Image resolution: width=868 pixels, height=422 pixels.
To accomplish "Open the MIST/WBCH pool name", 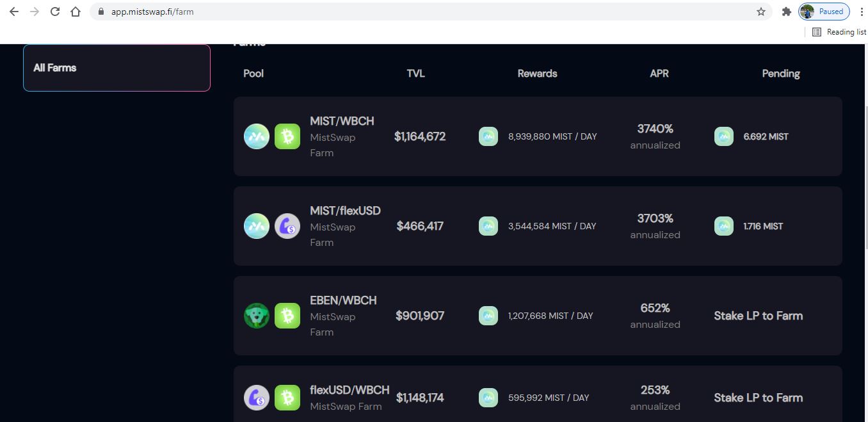I will 342,121.
